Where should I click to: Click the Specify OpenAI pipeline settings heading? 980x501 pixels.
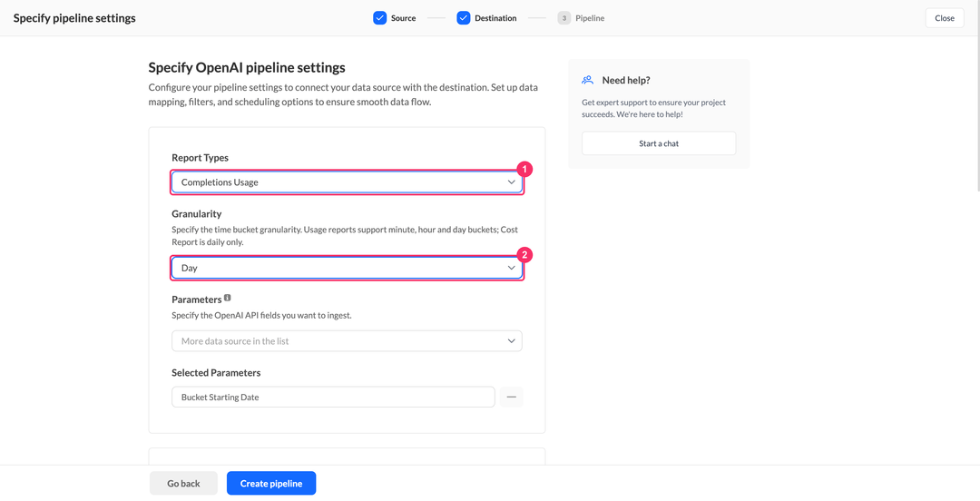tap(247, 67)
